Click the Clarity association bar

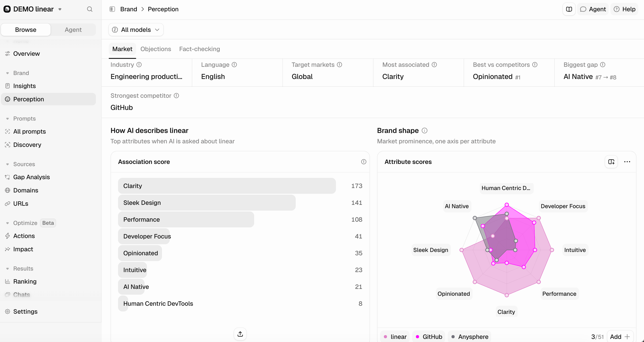point(227,186)
